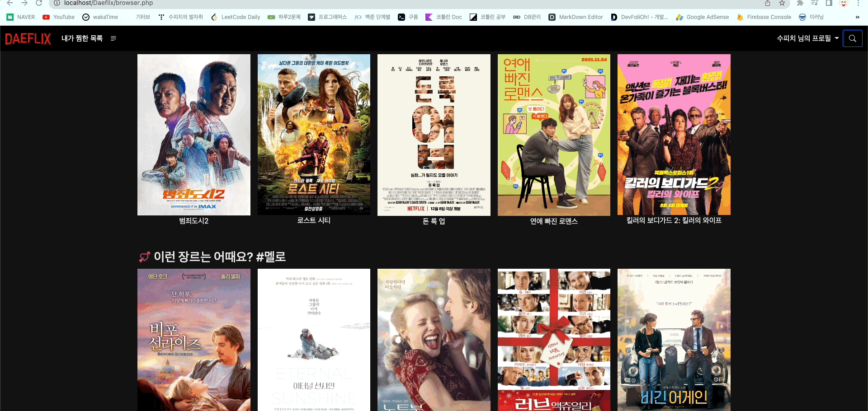868x411 pixels.
Task: Open the Google AdSense bookmark
Action: pyautogui.click(x=703, y=17)
